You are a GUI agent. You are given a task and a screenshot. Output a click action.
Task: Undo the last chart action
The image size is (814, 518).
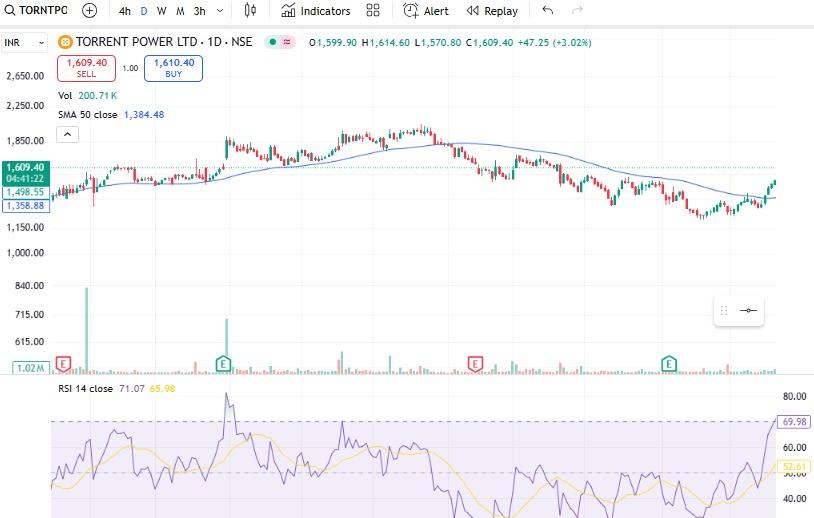pyautogui.click(x=548, y=10)
